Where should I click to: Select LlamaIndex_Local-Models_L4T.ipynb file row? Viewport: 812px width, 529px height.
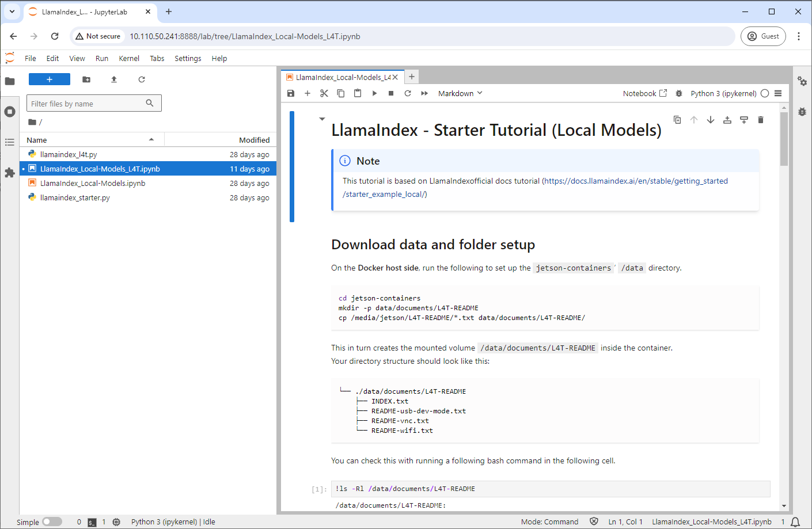pos(148,169)
